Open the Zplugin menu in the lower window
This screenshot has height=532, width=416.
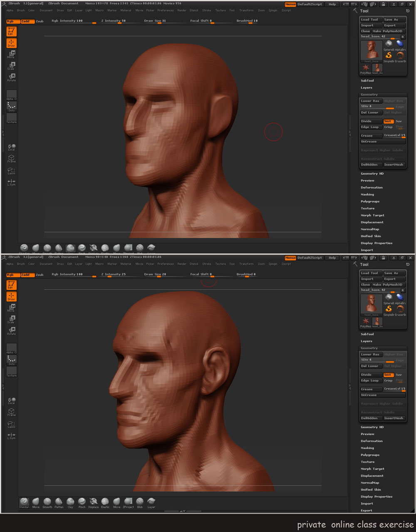273,264
